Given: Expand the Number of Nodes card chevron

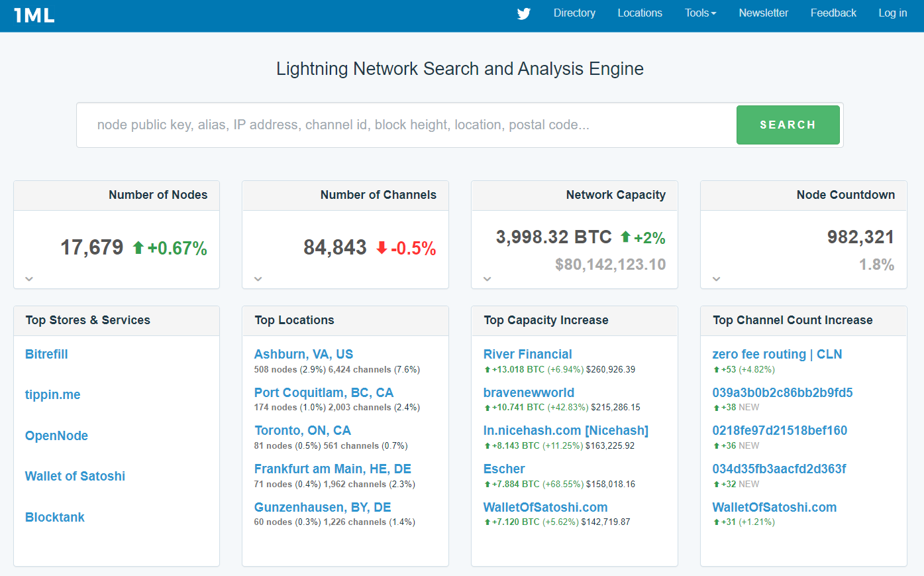Looking at the screenshot, I should click(x=29, y=279).
